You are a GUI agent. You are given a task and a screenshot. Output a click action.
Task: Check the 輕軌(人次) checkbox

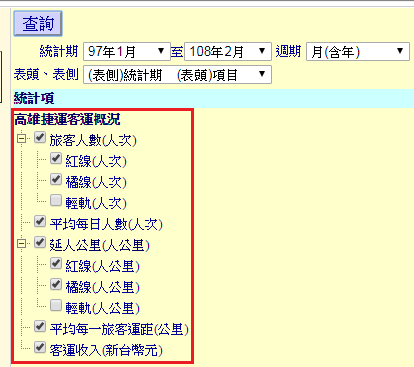[56, 200]
